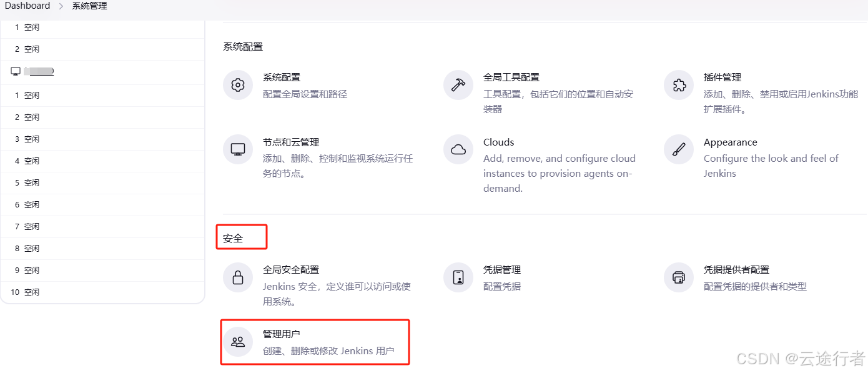Click the lock icon for 全局安全配置
Screen dimensions: 868x373
pyautogui.click(x=238, y=277)
